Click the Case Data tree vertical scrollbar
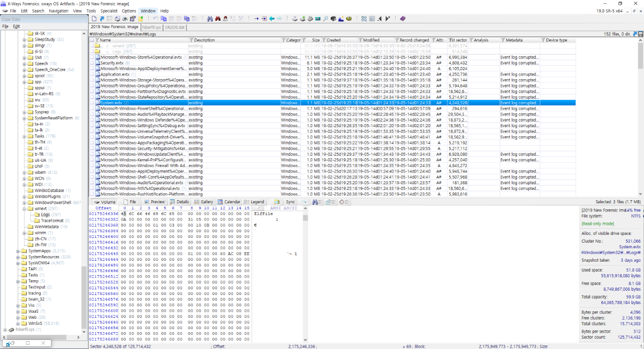This screenshot has height=349, width=644. point(84,182)
